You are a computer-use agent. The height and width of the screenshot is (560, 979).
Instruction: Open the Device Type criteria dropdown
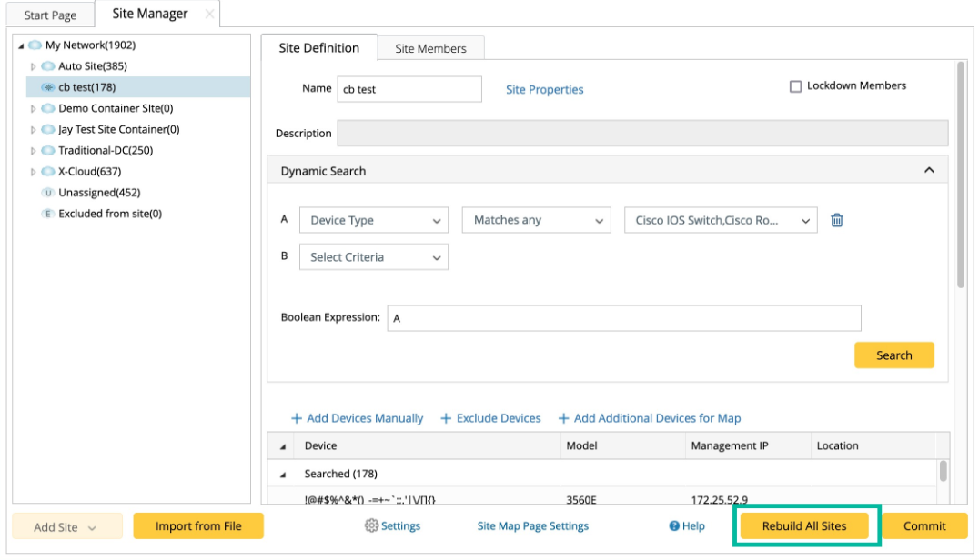coord(374,220)
